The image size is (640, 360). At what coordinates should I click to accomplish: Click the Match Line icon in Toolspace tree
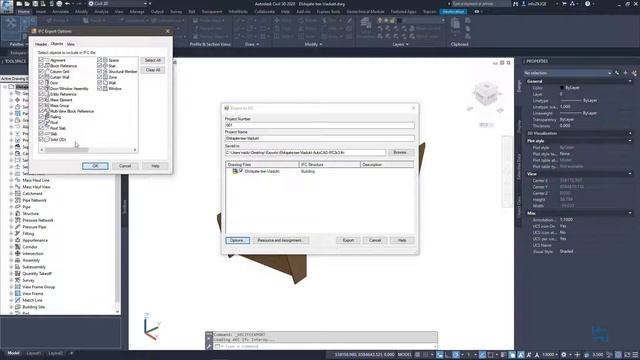[18, 300]
